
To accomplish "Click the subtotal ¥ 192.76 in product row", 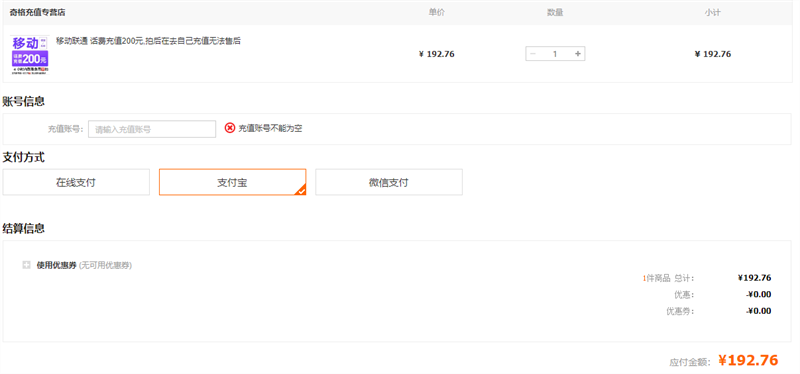I will [713, 54].
